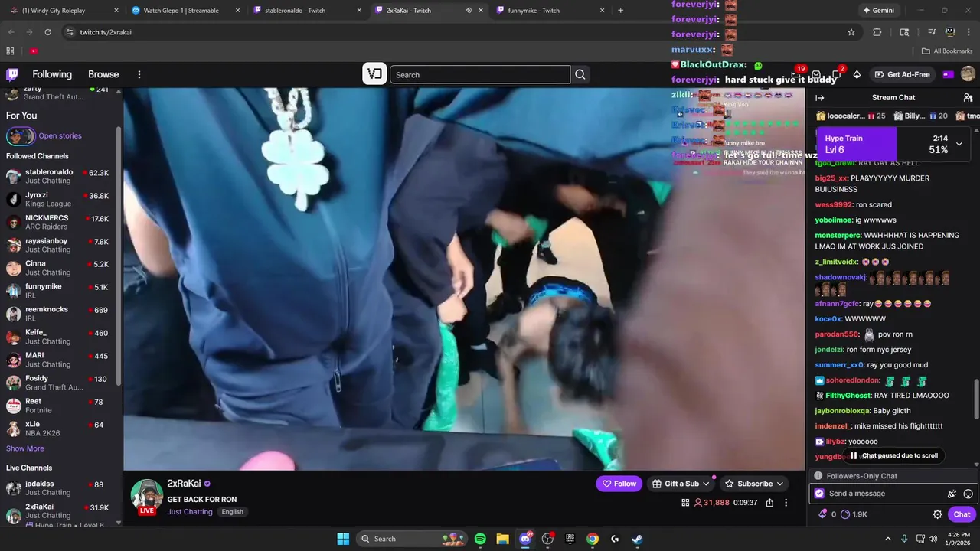
Task: Mute the 2xRaKai tab audio
Action: click(x=468, y=11)
